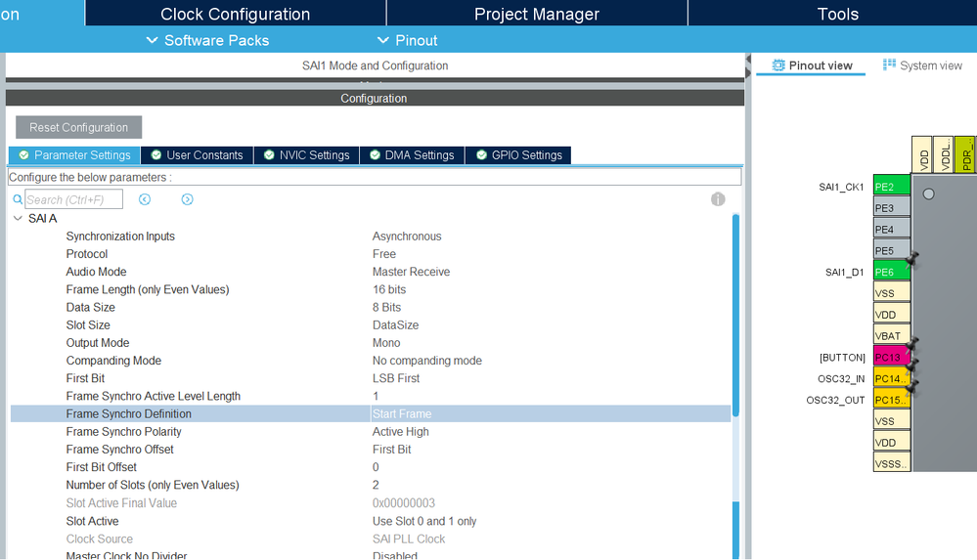The image size is (977, 560).
Task: Click the Active High polarity value
Action: pyautogui.click(x=401, y=432)
